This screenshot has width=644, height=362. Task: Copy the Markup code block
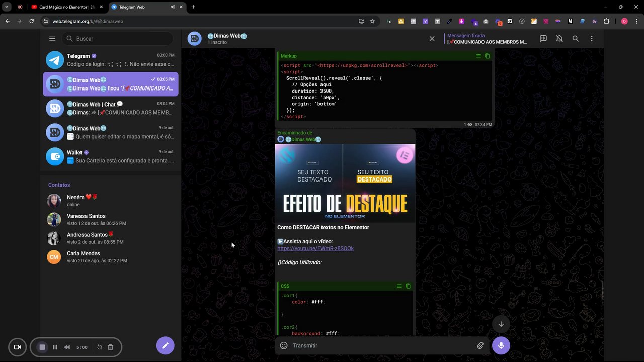[x=487, y=56]
